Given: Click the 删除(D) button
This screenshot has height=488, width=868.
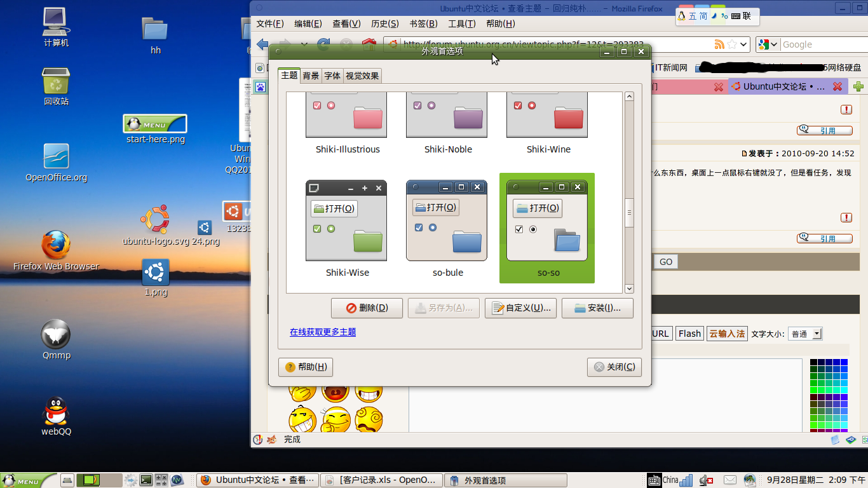Looking at the screenshot, I should [x=367, y=308].
